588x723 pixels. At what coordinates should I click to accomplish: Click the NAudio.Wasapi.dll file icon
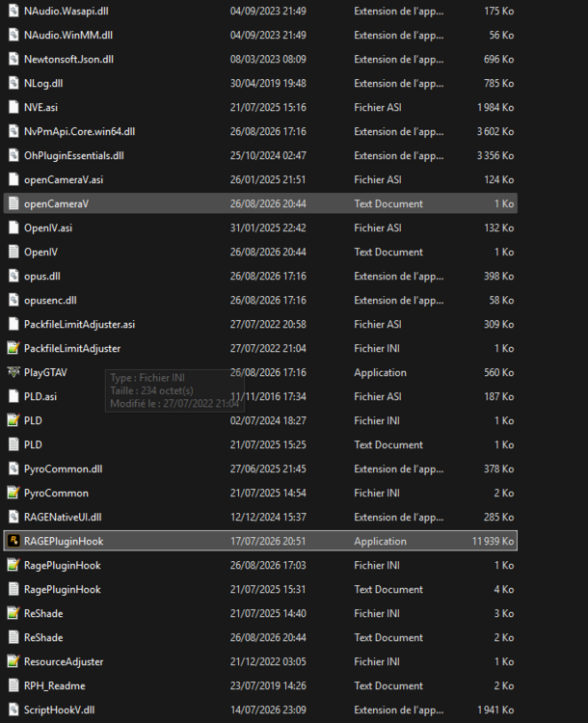pyautogui.click(x=13, y=11)
